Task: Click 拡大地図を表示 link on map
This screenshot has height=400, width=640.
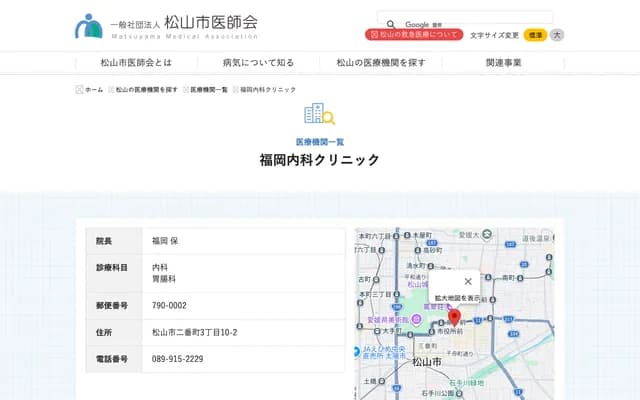Action: pos(457,298)
